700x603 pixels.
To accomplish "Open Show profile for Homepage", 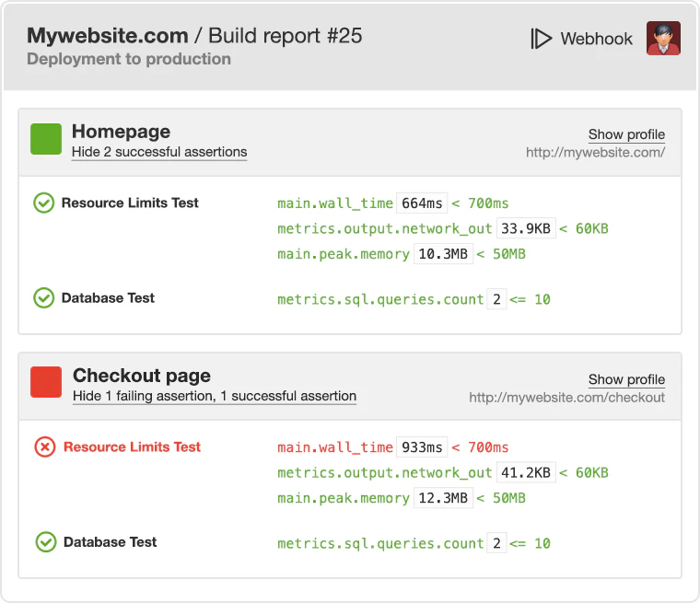I will coord(626,134).
